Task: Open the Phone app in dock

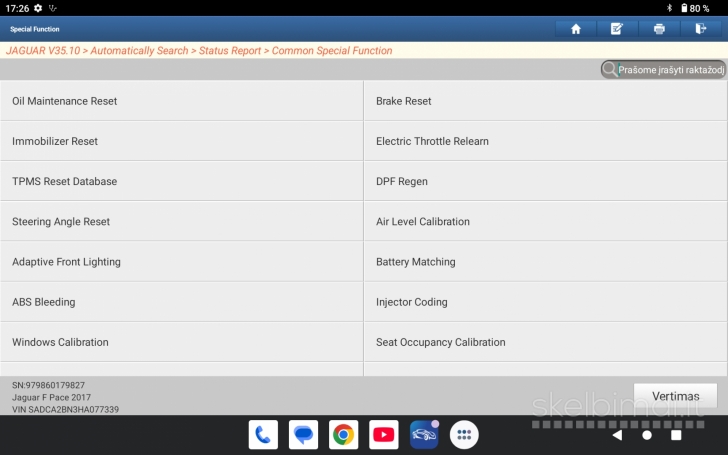Action: (x=263, y=434)
